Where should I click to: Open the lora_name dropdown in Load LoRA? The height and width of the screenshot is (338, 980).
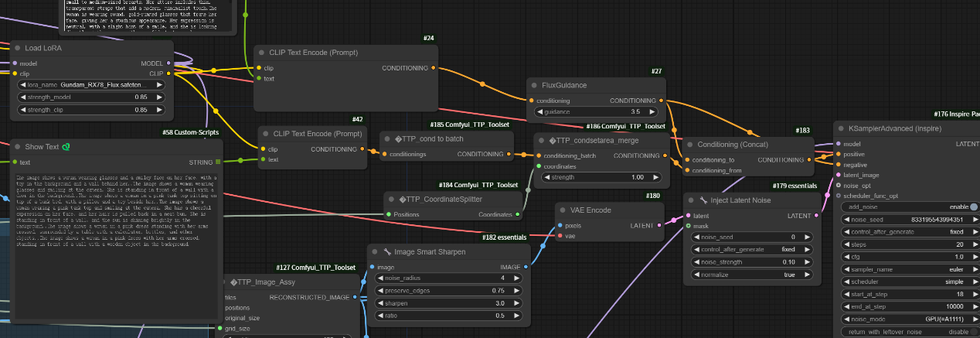91,85
